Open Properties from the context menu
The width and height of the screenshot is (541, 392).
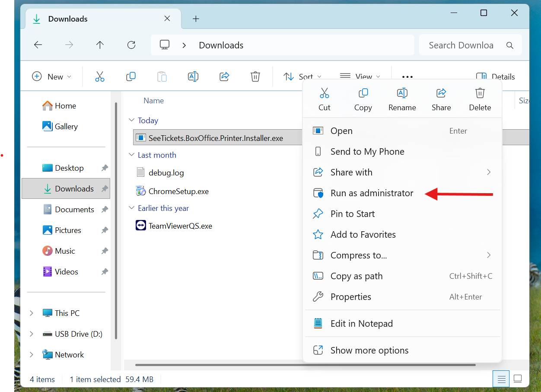point(350,297)
